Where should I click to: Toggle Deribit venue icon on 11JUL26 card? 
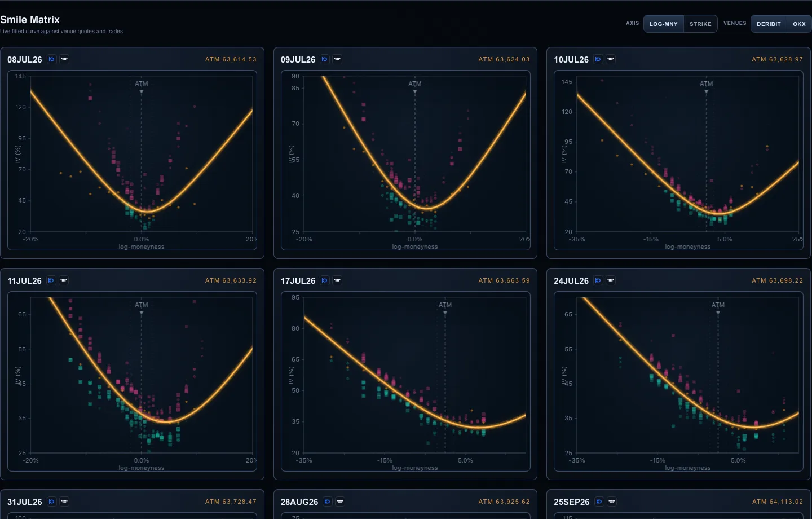tap(51, 280)
